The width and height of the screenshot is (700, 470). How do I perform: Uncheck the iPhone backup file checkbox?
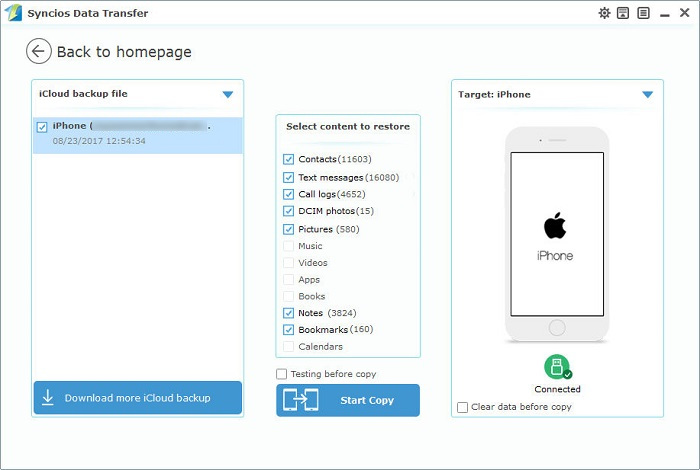pos(42,127)
